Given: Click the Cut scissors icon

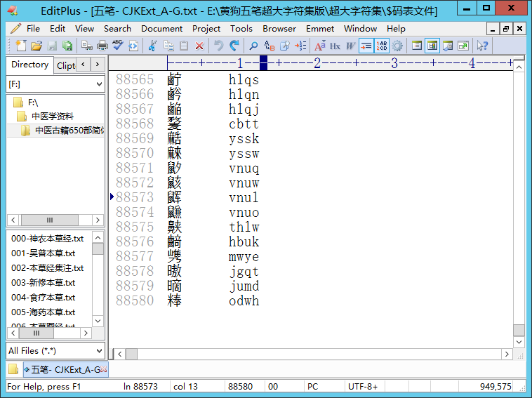Looking at the screenshot, I should [x=152, y=46].
